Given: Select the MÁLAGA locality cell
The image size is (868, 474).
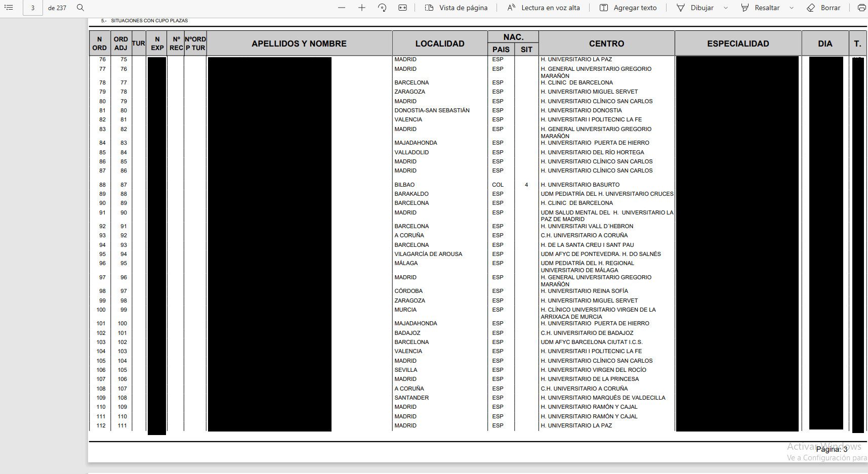Looking at the screenshot, I should click(x=406, y=263).
